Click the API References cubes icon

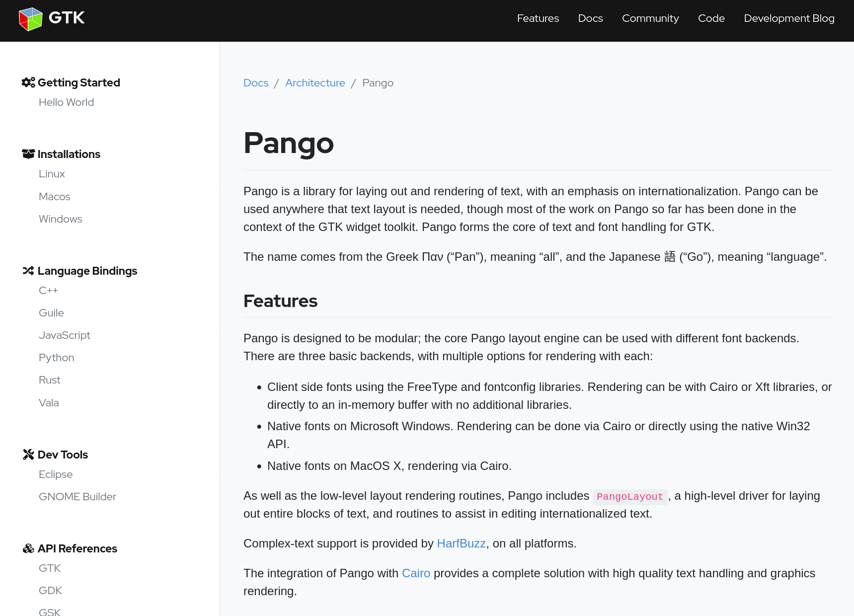pos(28,548)
